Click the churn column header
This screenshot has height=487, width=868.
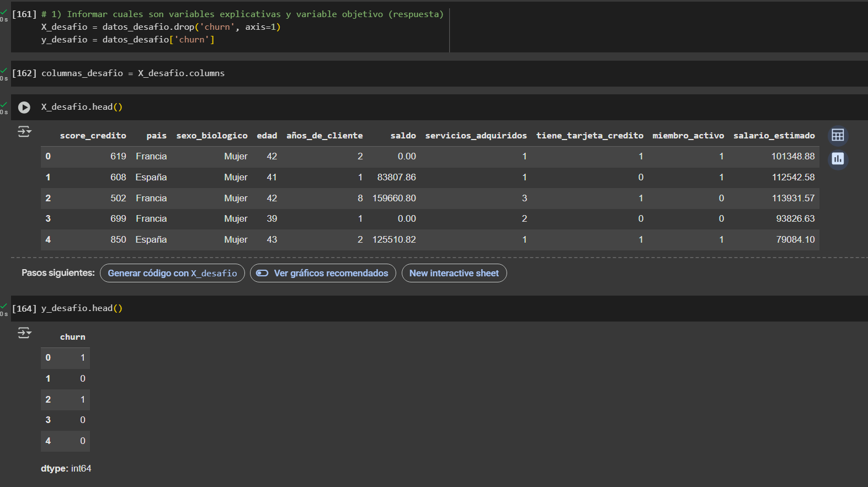coord(73,337)
